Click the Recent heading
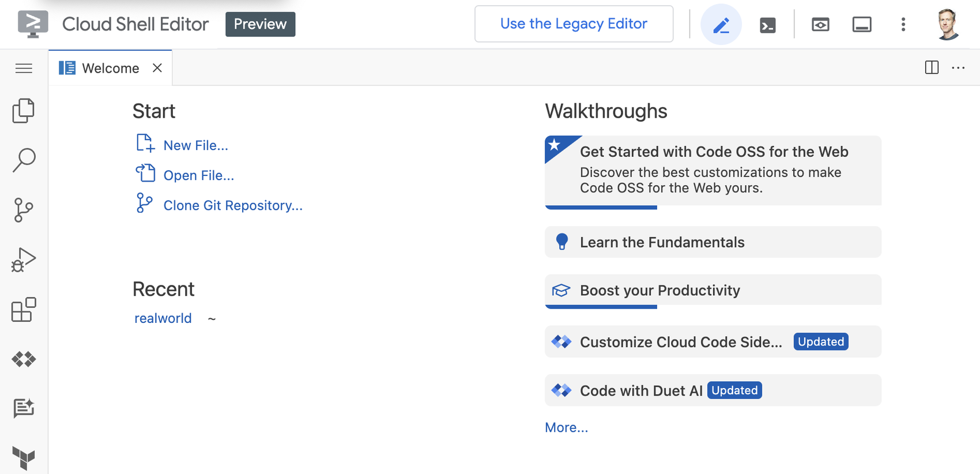980x474 pixels. tap(163, 289)
